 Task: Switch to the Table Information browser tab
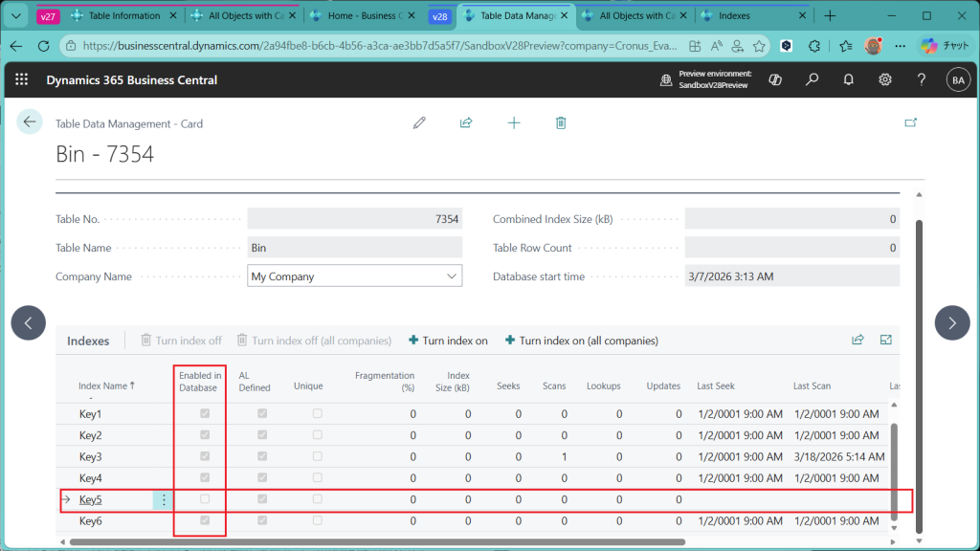122,16
